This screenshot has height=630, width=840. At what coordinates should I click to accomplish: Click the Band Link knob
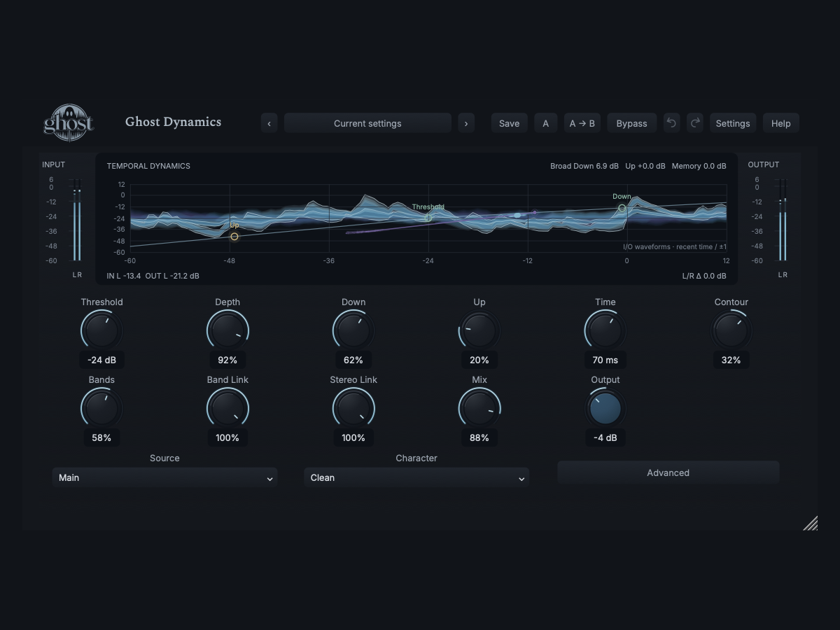[x=227, y=408]
